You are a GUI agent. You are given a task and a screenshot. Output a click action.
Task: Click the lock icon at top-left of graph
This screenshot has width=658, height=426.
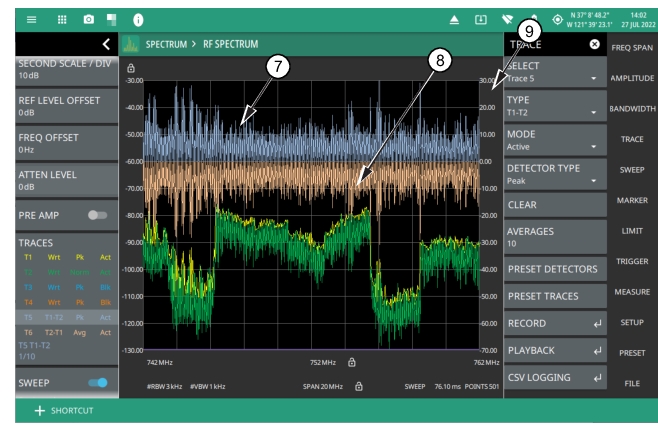(131, 68)
